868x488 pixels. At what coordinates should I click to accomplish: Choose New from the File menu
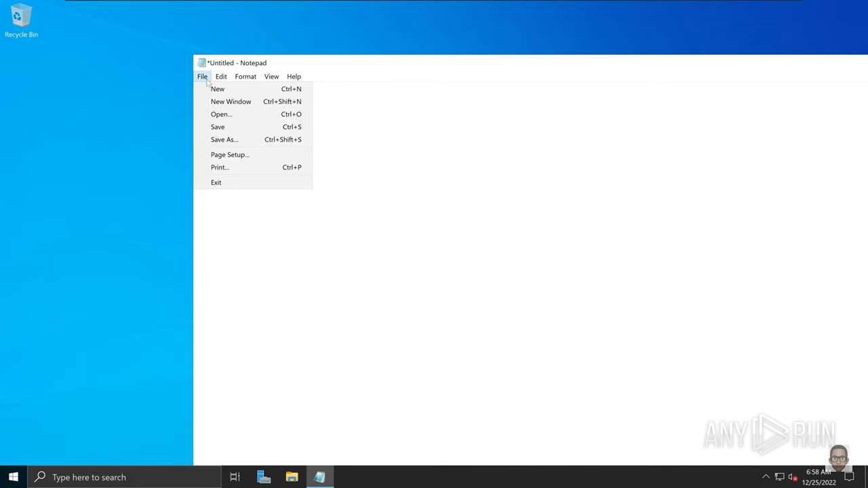click(253, 89)
